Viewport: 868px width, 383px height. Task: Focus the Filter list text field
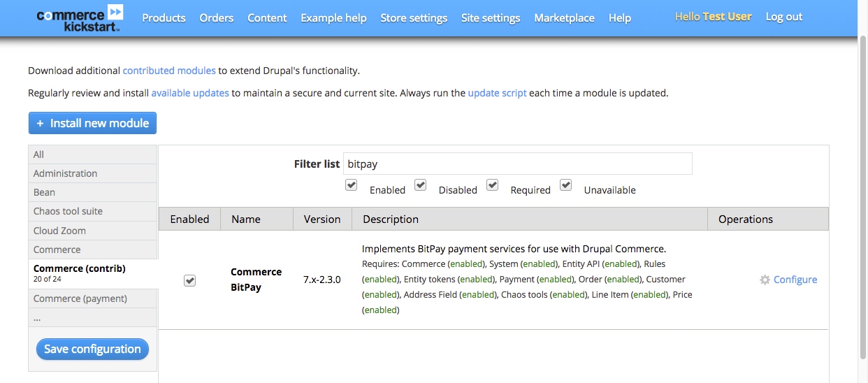point(517,164)
